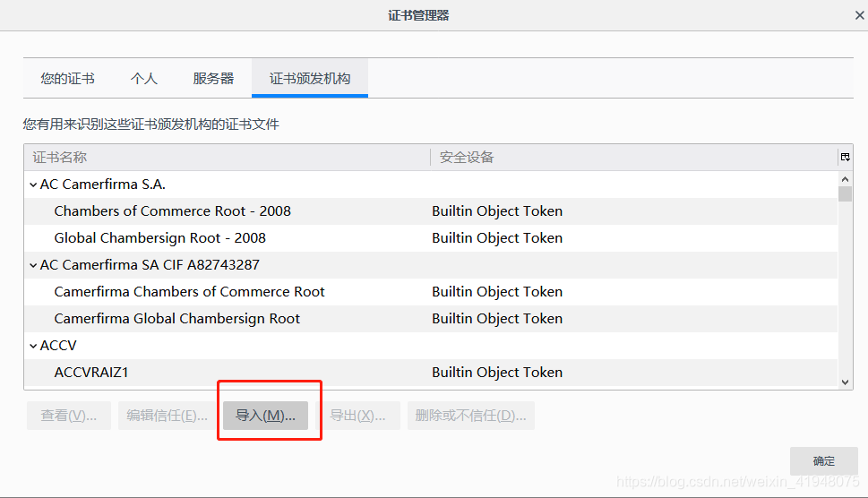This screenshot has width=868, height=498.
Task: Confirm with the 确定 button
Action: click(824, 461)
